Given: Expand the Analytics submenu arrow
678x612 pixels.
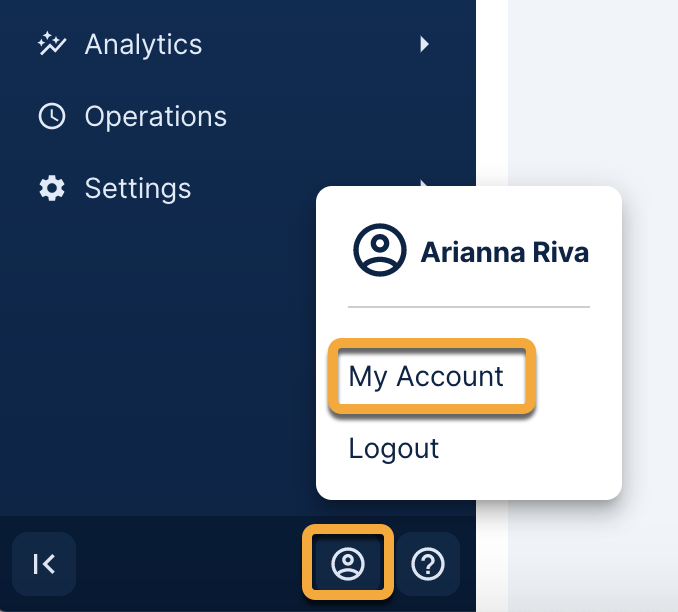Looking at the screenshot, I should pyautogui.click(x=425, y=44).
